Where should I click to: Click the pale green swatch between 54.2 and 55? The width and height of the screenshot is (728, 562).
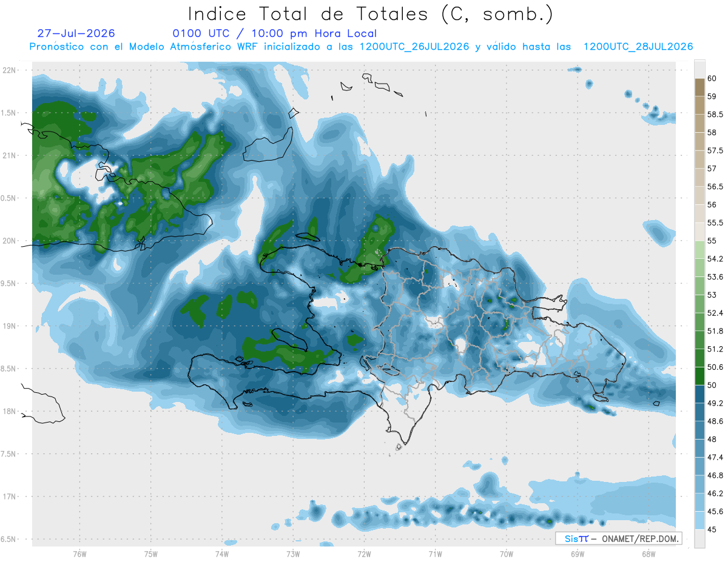pos(699,250)
